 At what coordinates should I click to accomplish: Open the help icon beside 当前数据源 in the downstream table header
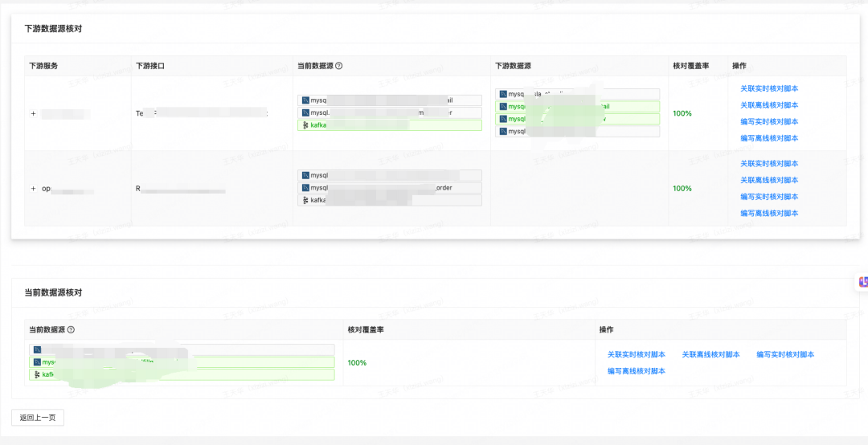tap(339, 65)
